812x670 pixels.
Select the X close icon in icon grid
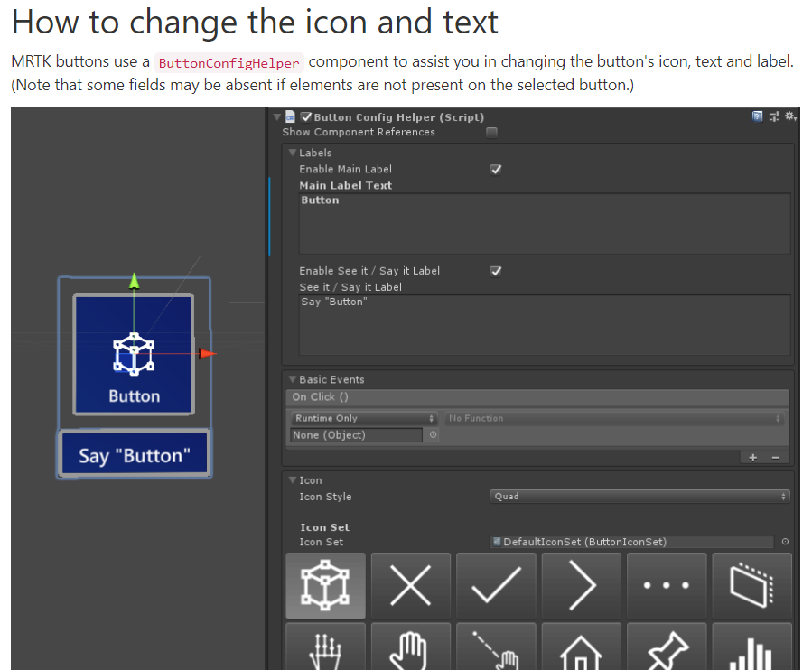pyautogui.click(x=411, y=586)
